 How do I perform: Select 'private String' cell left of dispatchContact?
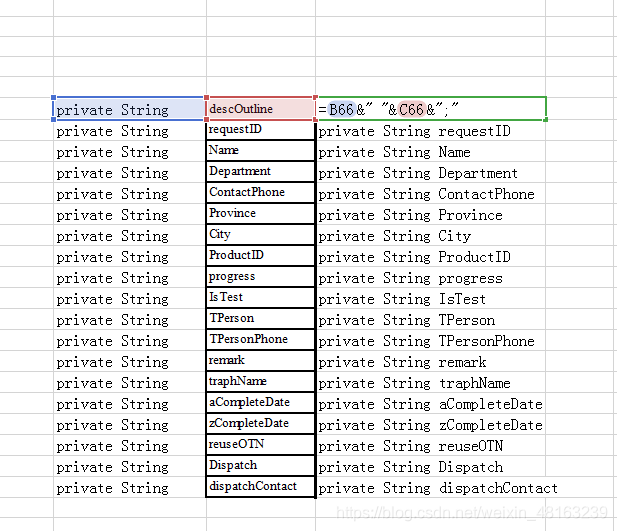tap(129, 488)
